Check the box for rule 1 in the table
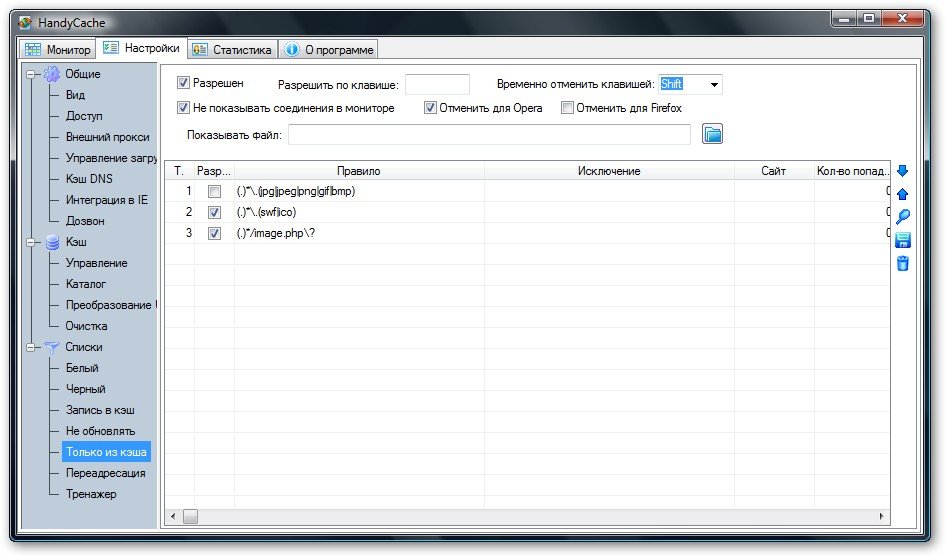945x556 pixels. point(214,191)
